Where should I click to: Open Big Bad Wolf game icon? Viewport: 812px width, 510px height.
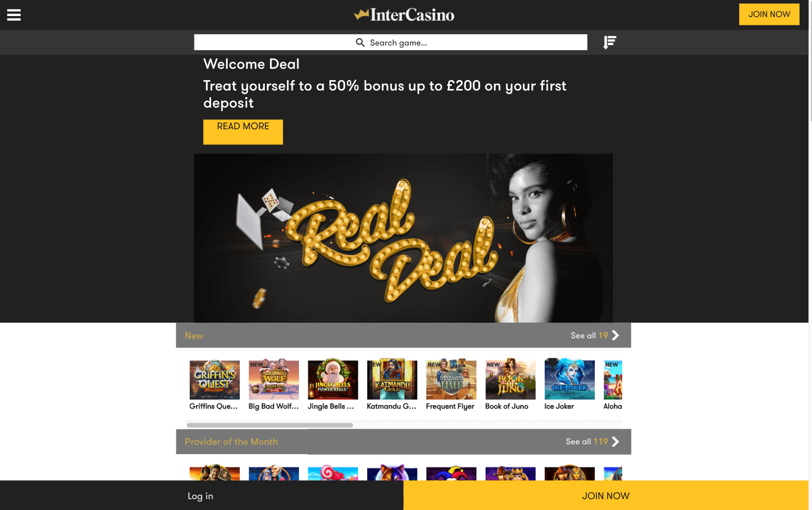coord(274,380)
